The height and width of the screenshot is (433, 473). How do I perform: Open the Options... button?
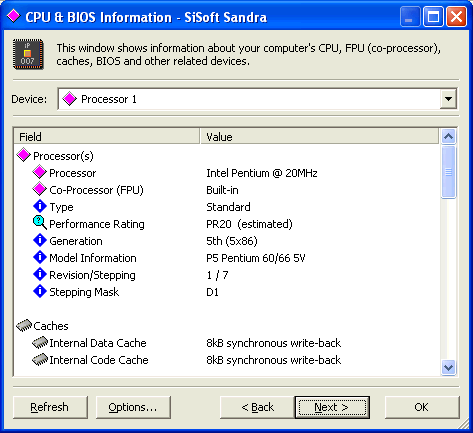133,407
